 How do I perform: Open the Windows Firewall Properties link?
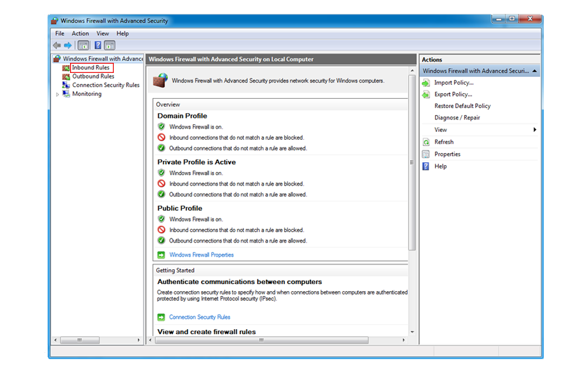tap(201, 255)
